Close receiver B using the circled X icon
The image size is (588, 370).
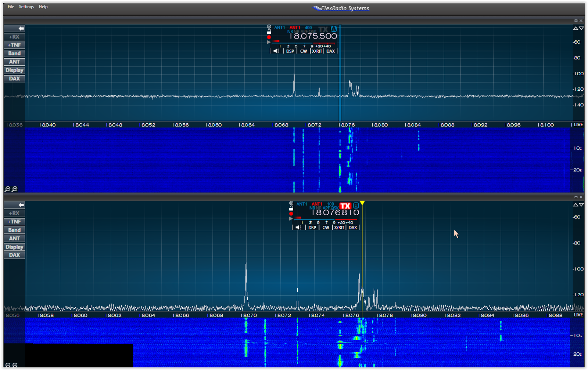[291, 203]
